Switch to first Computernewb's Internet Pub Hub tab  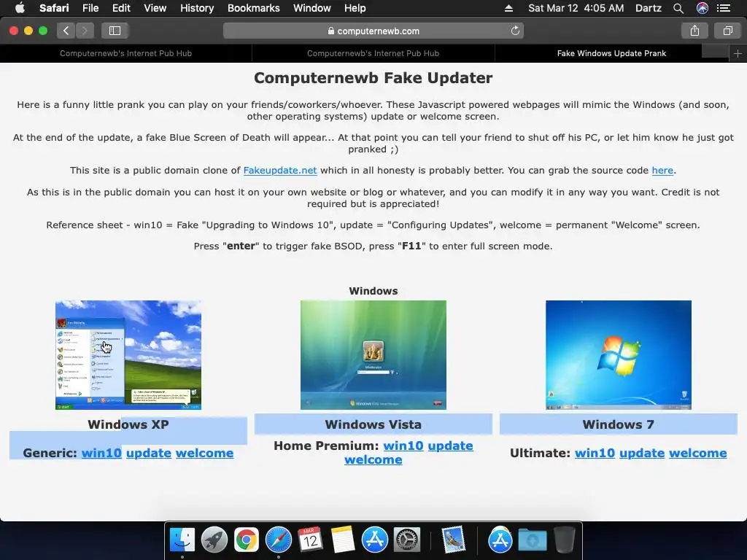pos(125,53)
